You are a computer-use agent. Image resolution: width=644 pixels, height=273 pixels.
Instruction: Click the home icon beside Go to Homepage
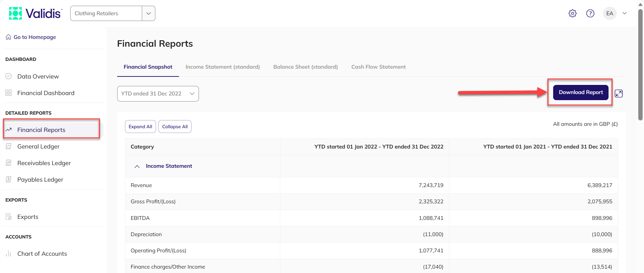point(8,37)
